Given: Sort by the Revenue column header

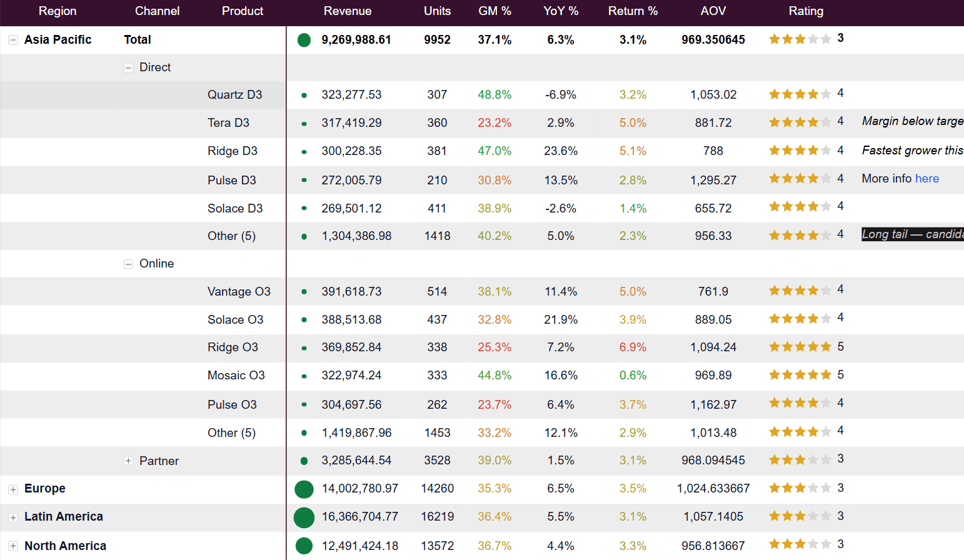Looking at the screenshot, I should pyautogui.click(x=348, y=11).
